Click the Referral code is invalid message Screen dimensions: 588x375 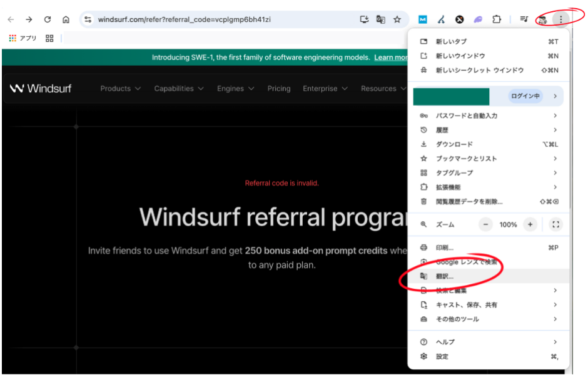click(281, 183)
